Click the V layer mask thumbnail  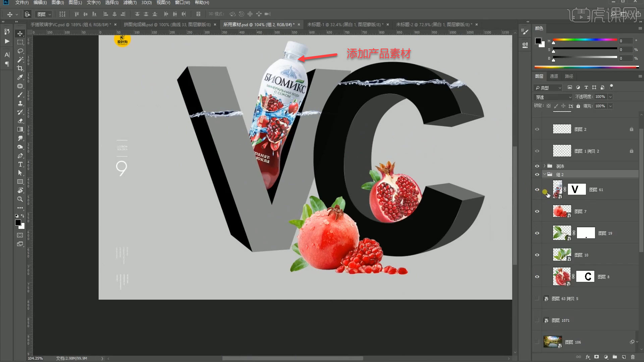577,189
